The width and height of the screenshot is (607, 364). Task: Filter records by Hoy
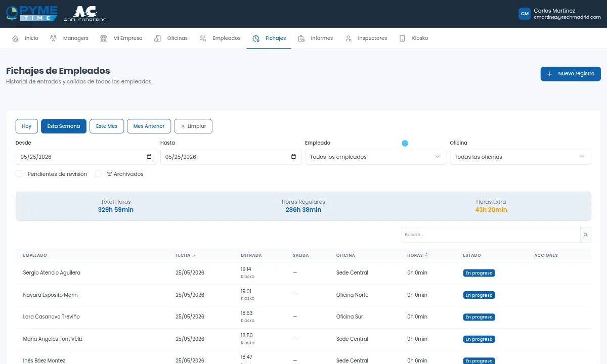[x=27, y=126]
